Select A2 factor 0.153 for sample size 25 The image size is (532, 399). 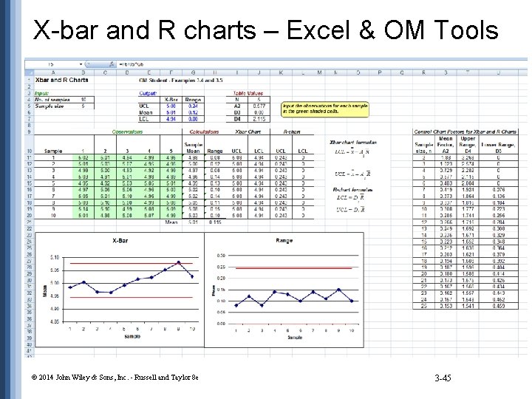(446, 306)
